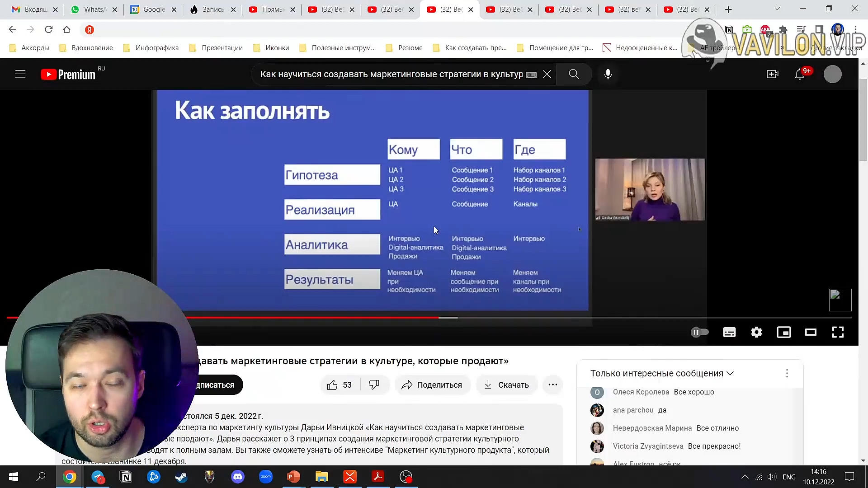Open chat three-dot options menu

click(x=787, y=373)
